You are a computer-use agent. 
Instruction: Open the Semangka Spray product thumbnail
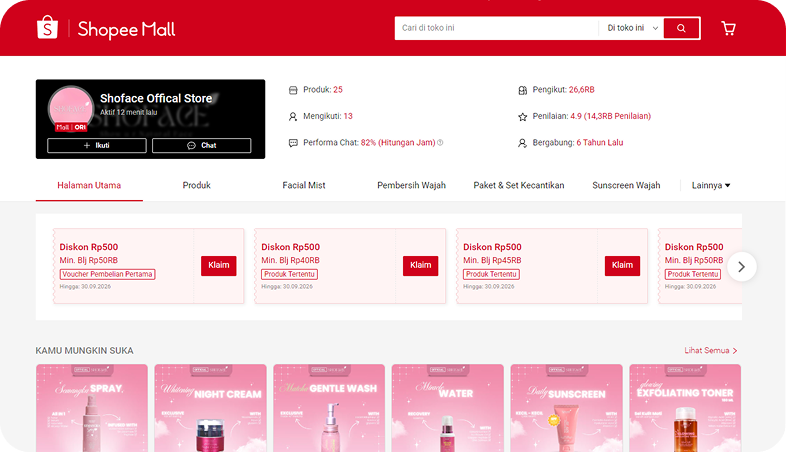point(92,408)
